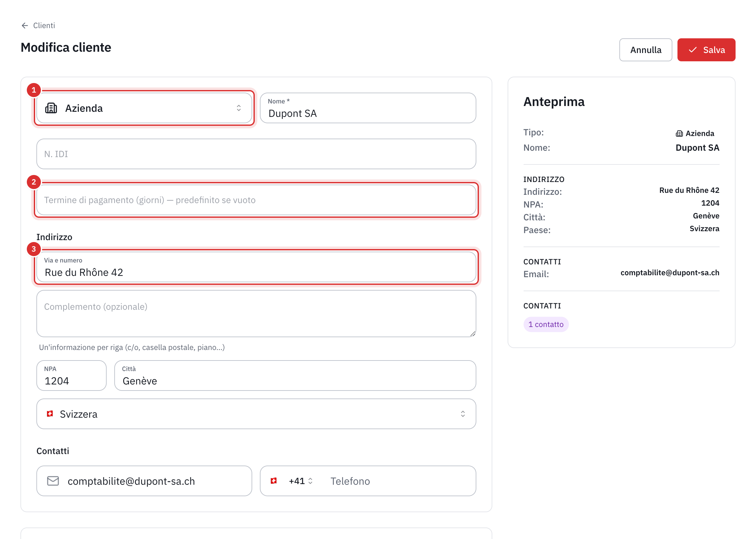
Task: Open the Azienda type dropdown
Action: pyautogui.click(x=144, y=108)
